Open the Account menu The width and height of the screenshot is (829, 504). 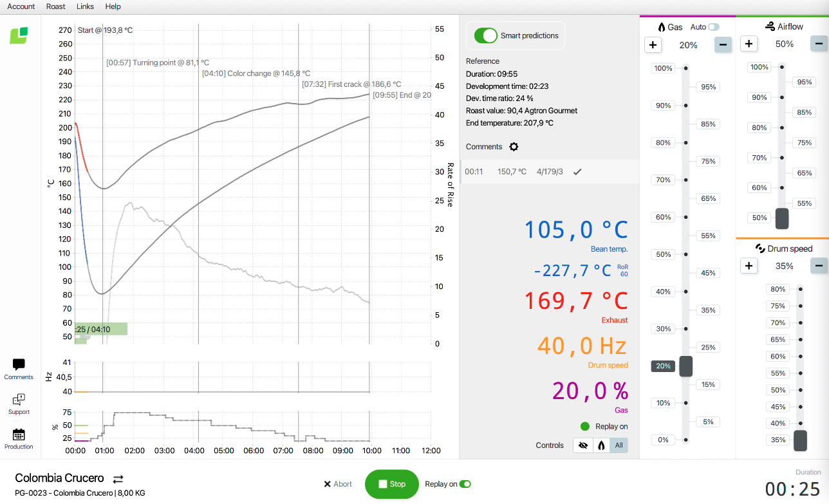(21, 6)
